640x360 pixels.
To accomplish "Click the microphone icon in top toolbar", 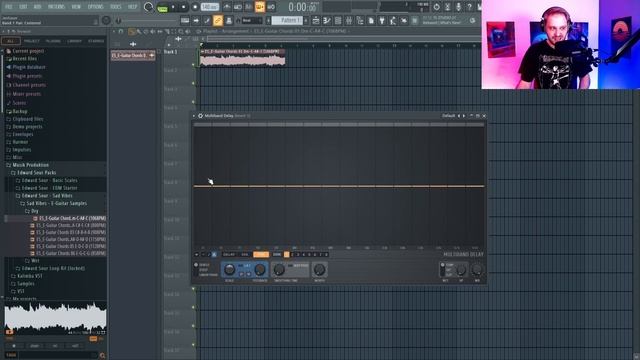I will click(x=458, y=7).
